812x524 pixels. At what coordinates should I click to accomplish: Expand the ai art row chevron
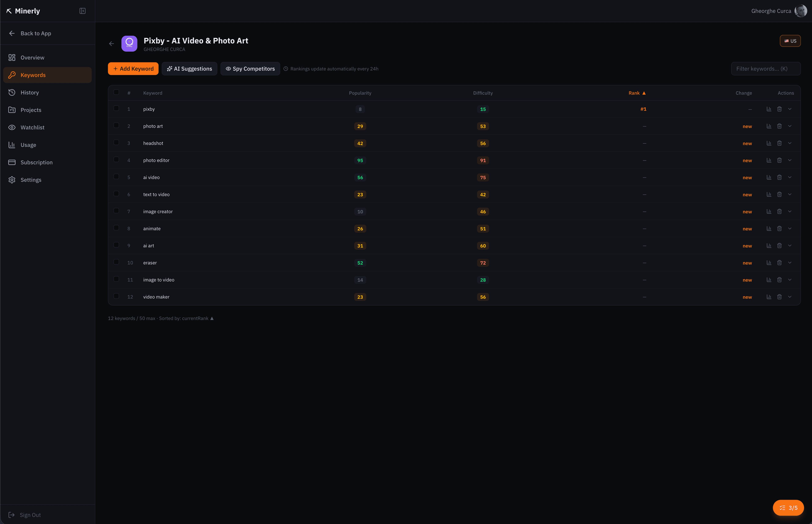point(790,246)
